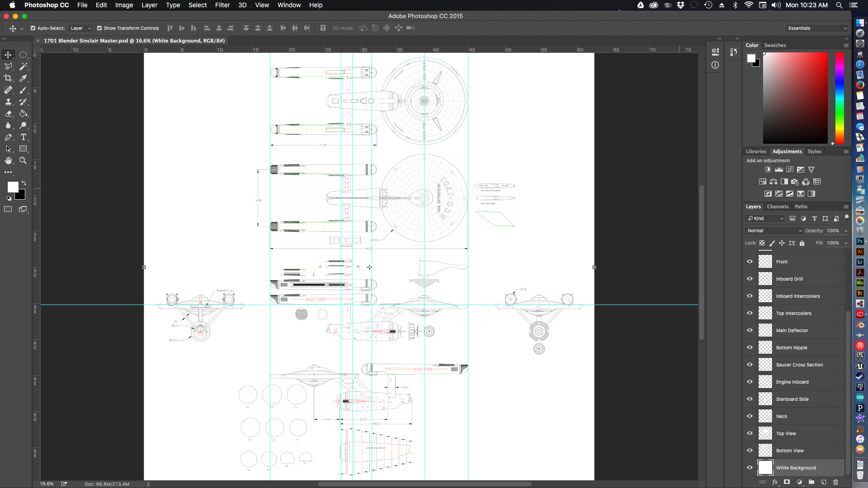This screenshot has width=868, height=488.
Task: Hide the White Background layer
Action: tap(750, 468)
